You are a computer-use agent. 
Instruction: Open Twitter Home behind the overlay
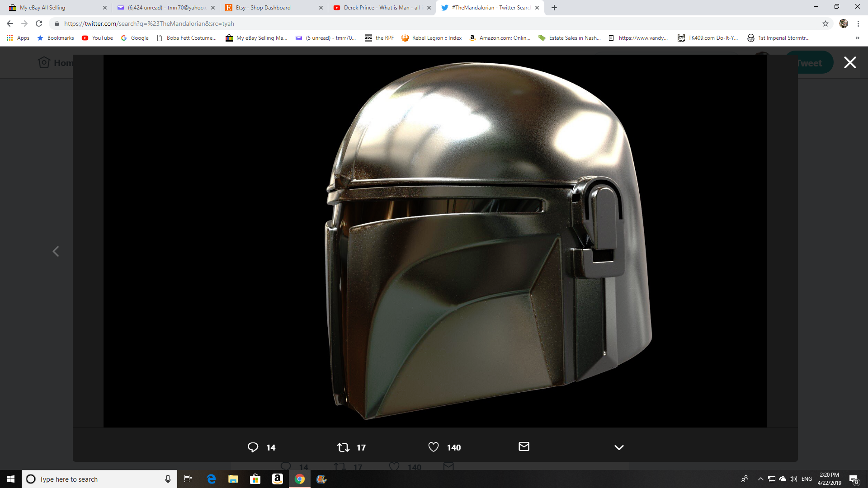click(55, 63)
